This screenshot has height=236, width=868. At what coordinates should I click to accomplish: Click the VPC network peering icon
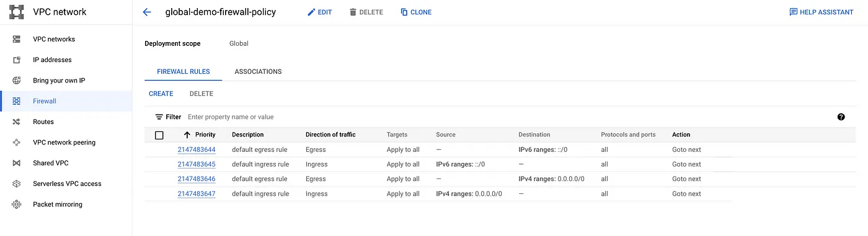[17, 142]
